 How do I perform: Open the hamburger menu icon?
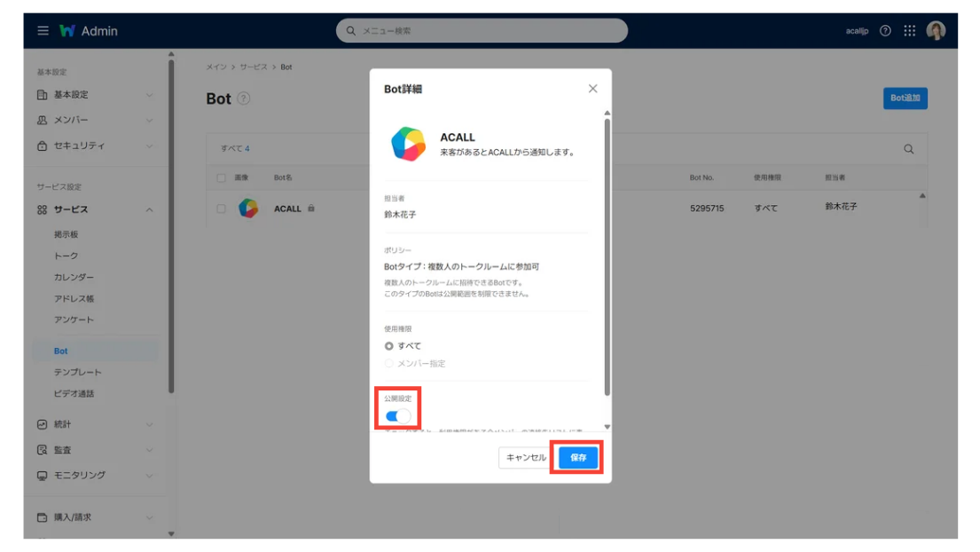click(x=43, y=31)
